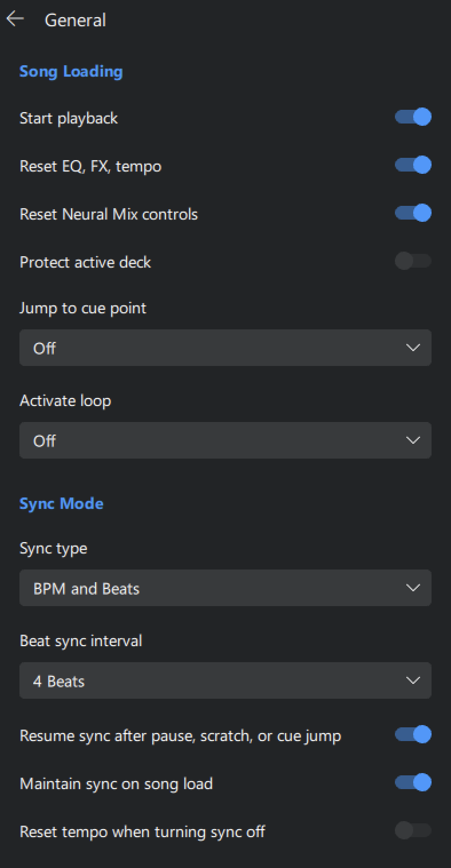Open the Sync type selector showing BPM and Beats

click(225, 588)
